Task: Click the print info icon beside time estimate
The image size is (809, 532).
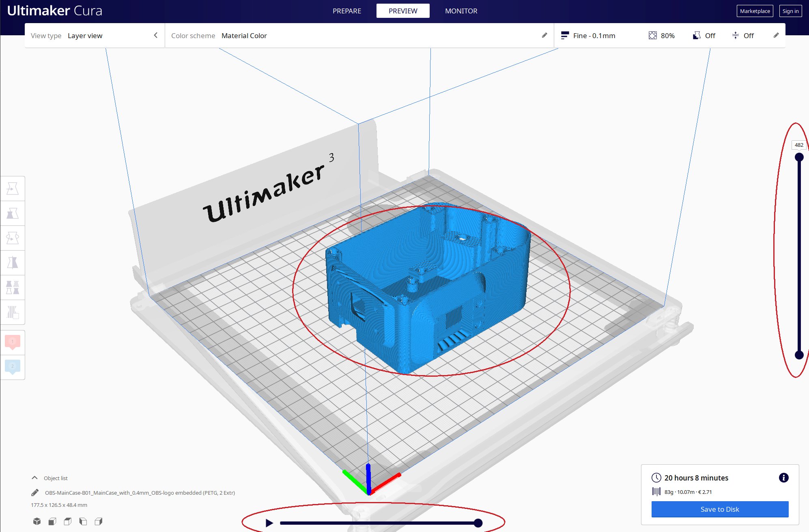Action: point(783,478)
